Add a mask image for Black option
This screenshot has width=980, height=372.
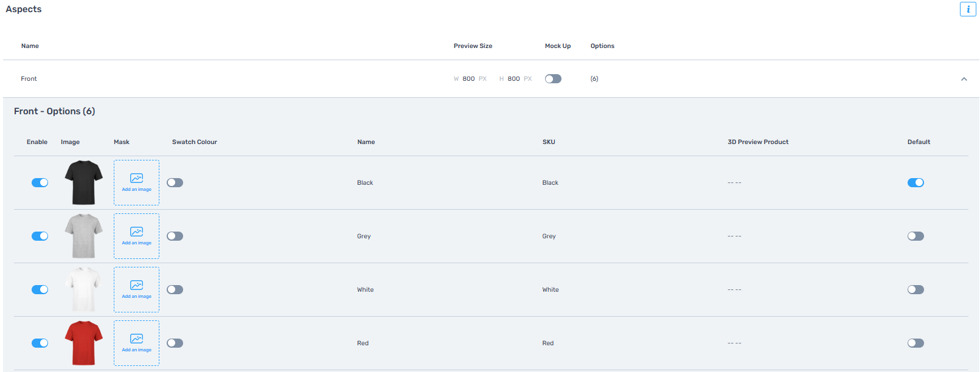point(136,182)
